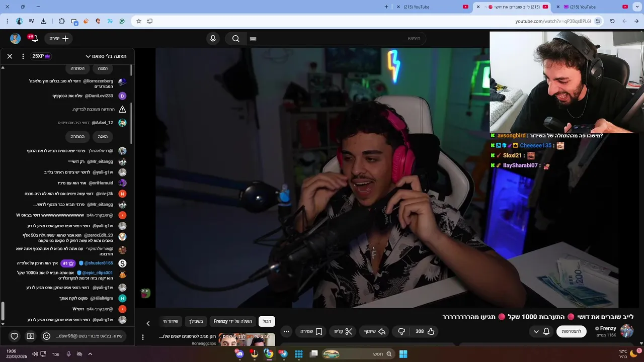This screenshot has height=362, width=644.
Task: Click the lower הסתרה button below Arbel_12
Action: (77, 137)
